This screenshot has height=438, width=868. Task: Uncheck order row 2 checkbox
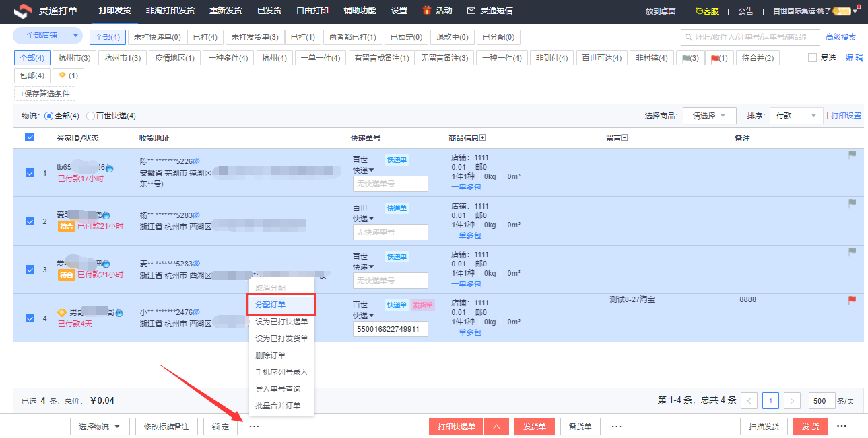click(30, 221)
